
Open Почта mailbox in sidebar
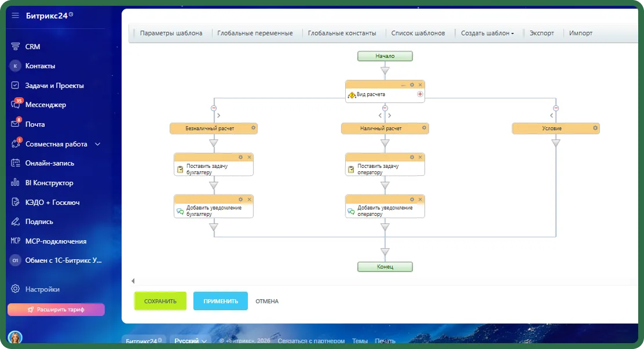click(28, 124)
